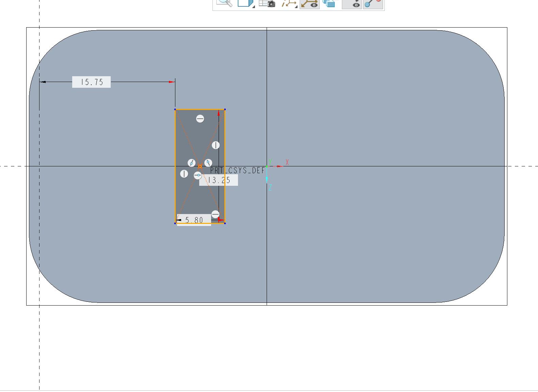Select constraint symbol left of rectangle center
This screenshot has width=538, height=392.
[x=192, y=163]
